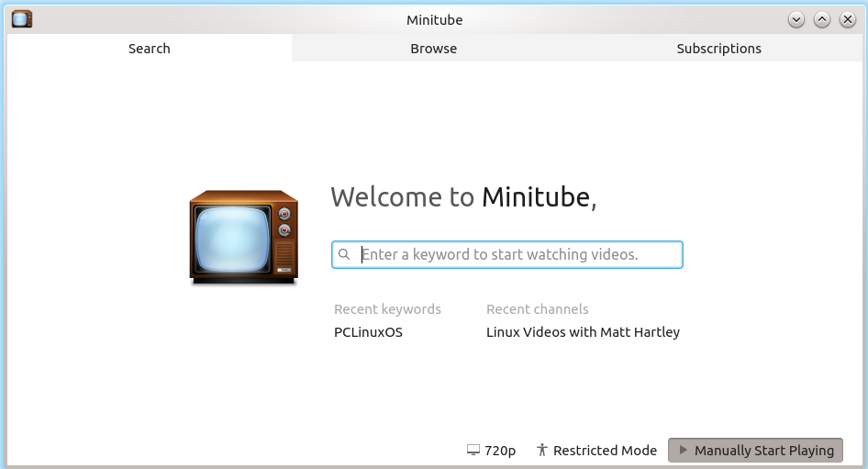The height and width of the screenshot is (469, 868).
Task: Minimize the Minitube window
Action: click(796, 20)
